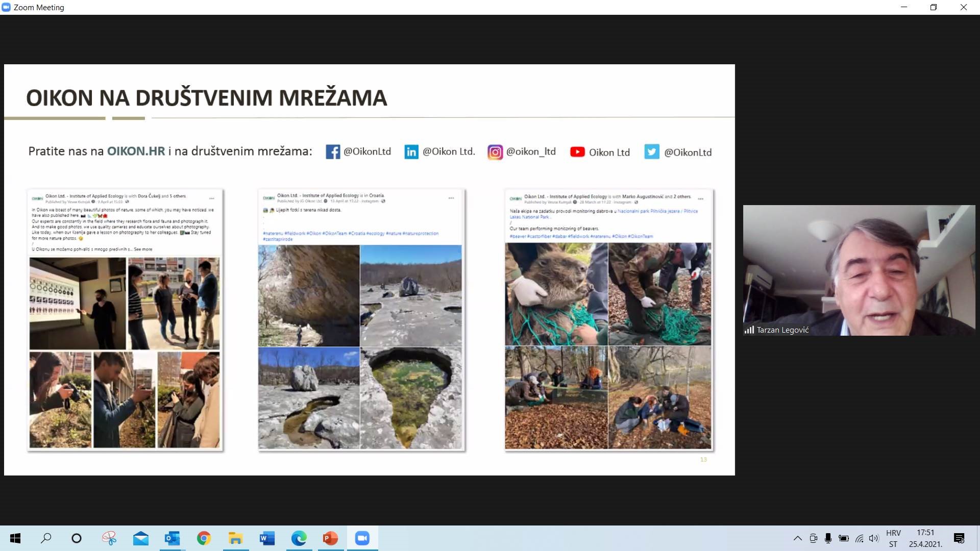
Task: Open Outlook from the taskbar
Action: pyautogui.click(x=172, y=538)
